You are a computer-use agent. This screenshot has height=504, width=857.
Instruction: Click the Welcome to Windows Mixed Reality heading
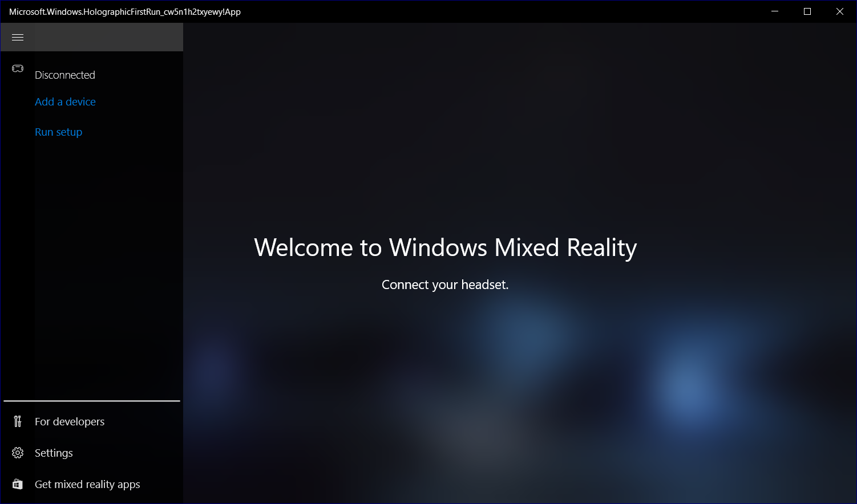pos(445,248)
